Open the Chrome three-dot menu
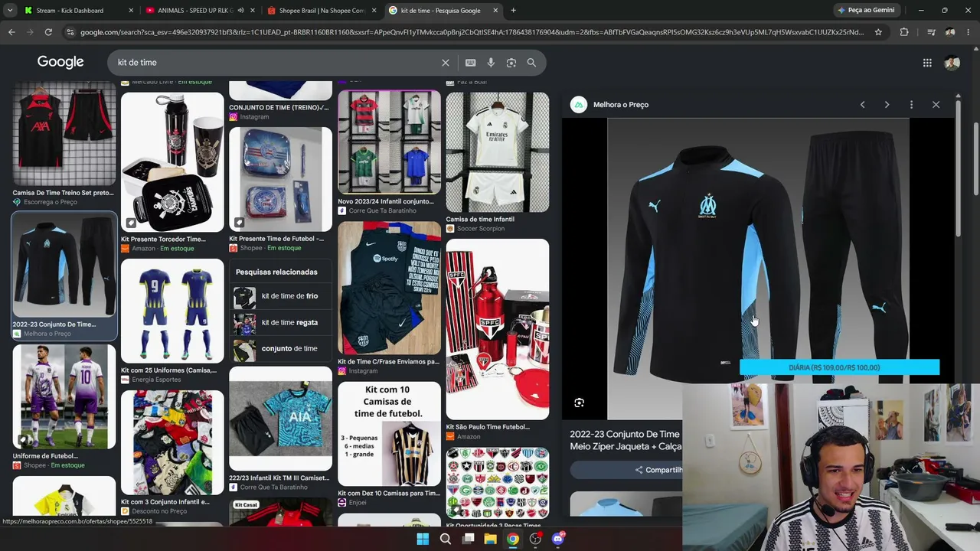This screenshot has height=551, width=980. (x=969, y=32)
